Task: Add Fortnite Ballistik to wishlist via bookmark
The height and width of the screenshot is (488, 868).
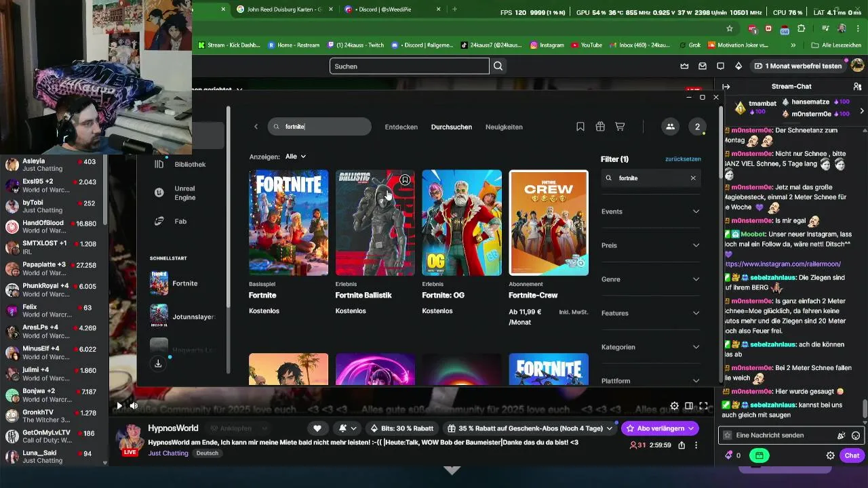Action: [x=405, y=180]
